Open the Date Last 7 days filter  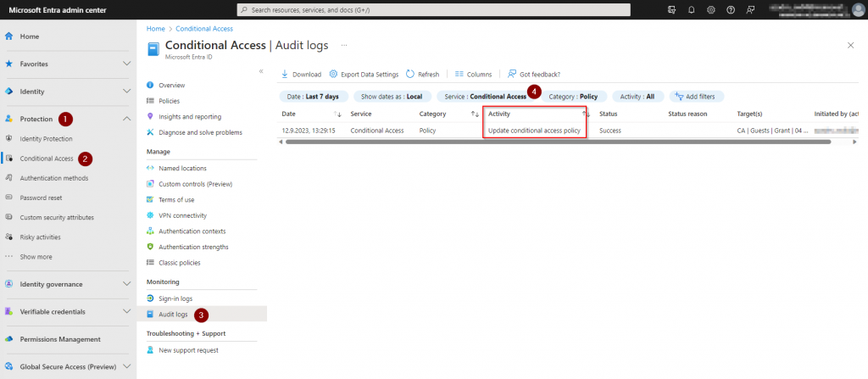click(x=312, y=97)
